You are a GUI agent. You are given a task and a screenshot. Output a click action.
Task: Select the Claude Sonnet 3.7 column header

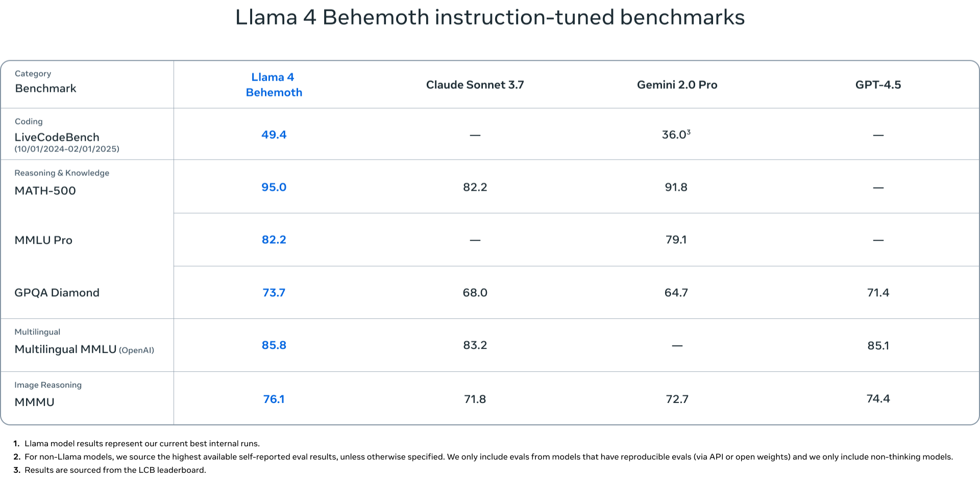point(475,85)
